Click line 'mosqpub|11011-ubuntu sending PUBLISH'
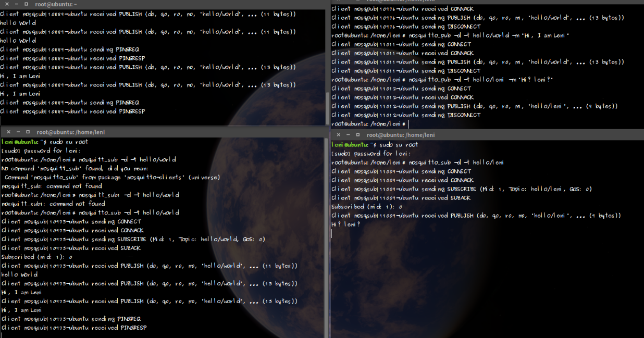Image resolution: width=644 pixels, height=338 pixels. click(478, 62)
